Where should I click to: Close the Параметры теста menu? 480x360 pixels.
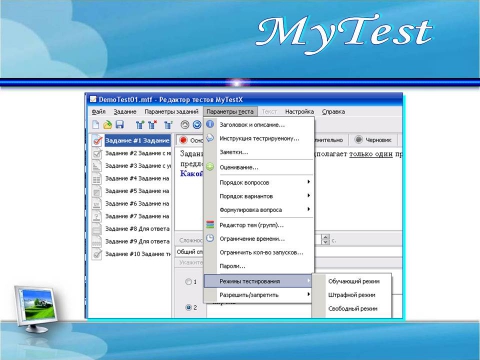(230, 112)
